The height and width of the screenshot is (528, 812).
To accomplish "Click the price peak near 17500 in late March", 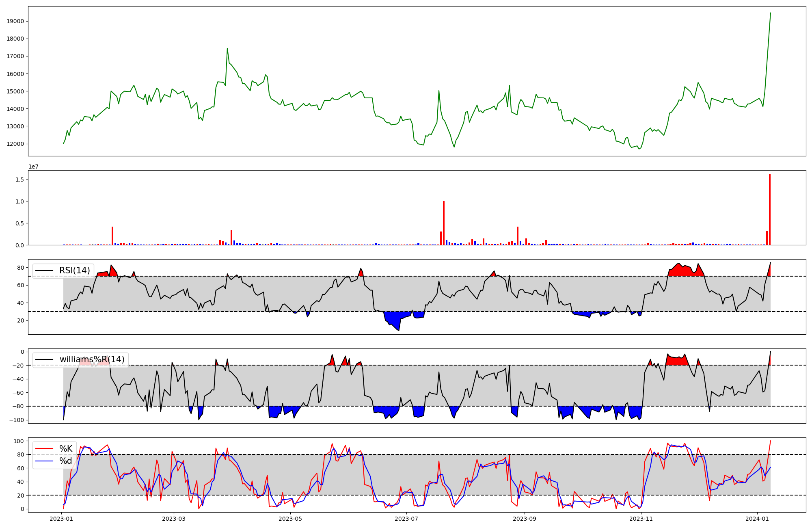I will tap(227, 49).
